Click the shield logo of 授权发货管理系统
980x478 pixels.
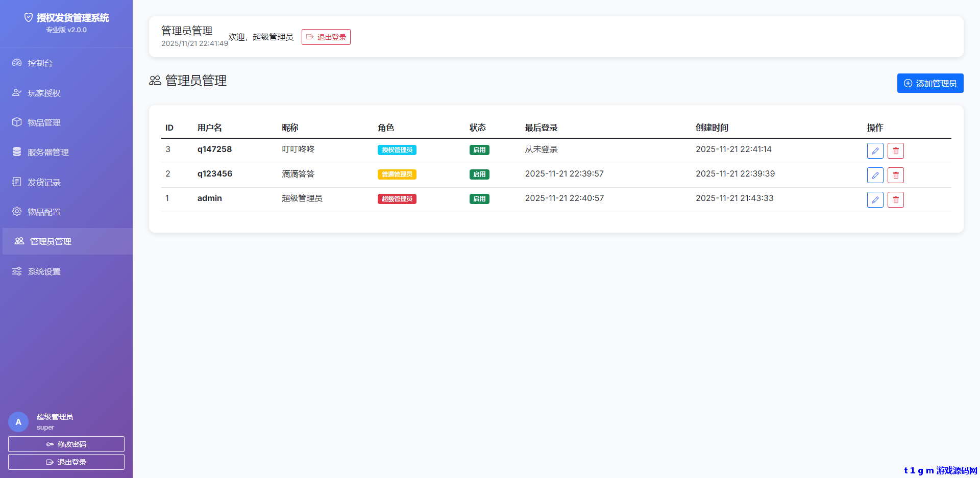tap(28, 17)
